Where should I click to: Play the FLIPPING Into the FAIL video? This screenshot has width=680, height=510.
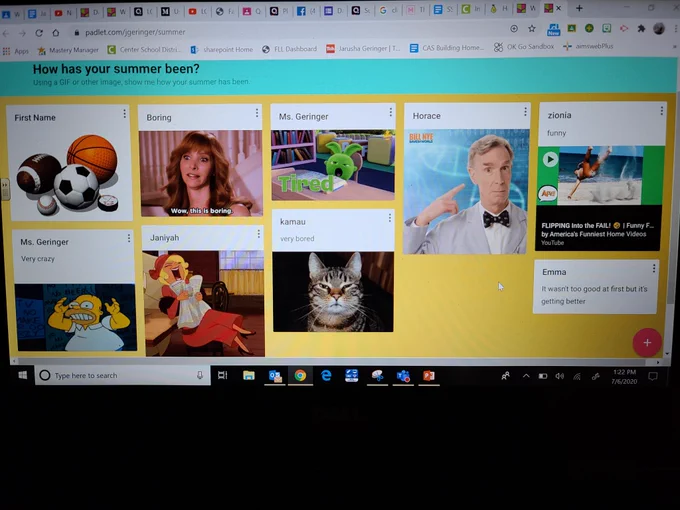(x=550, y=160)
